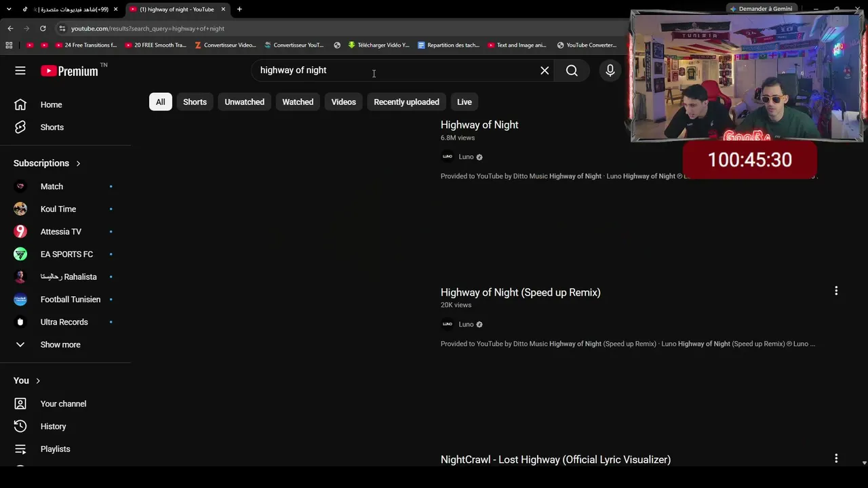Start voice search with the microphone
Screen dimensions: 868x488
coord(610,70)
